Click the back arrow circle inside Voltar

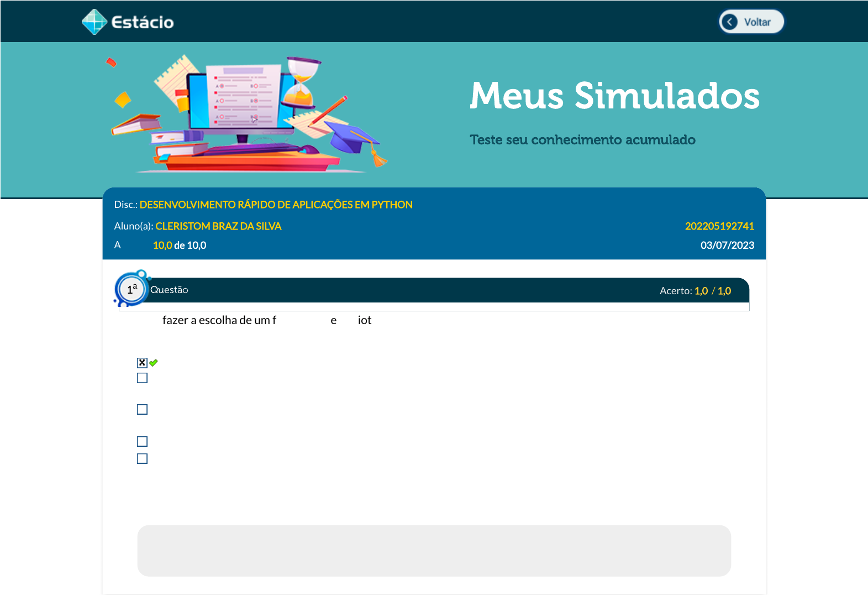pos(729,22)
